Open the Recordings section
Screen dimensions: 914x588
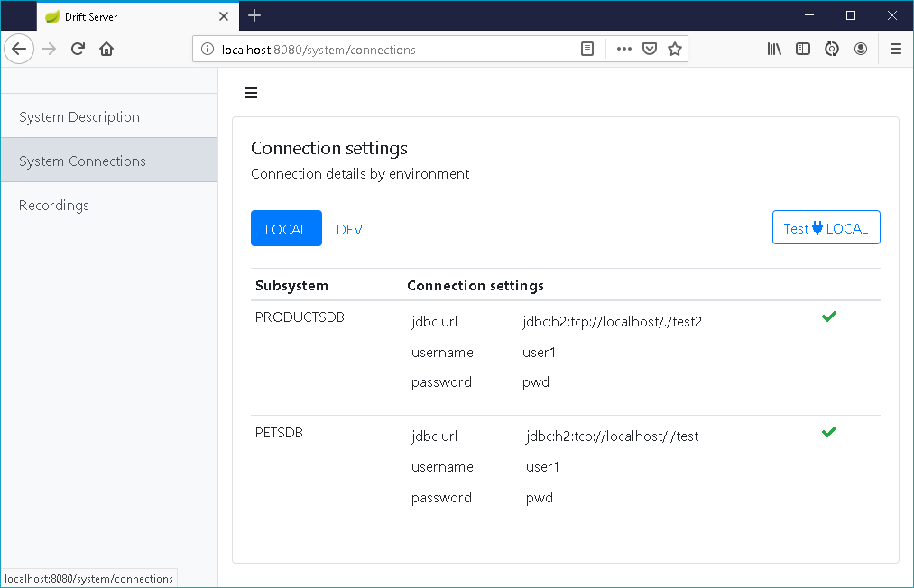[x=53, y=205]
